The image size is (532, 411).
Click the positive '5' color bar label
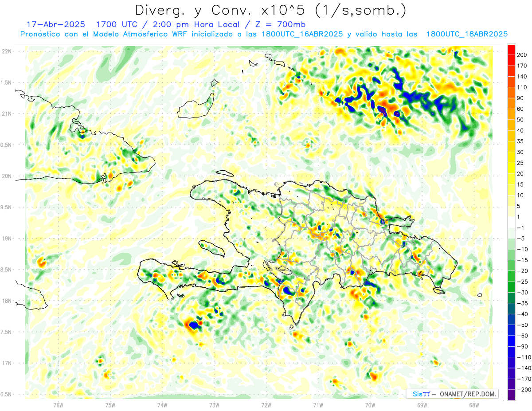point(519,206)
